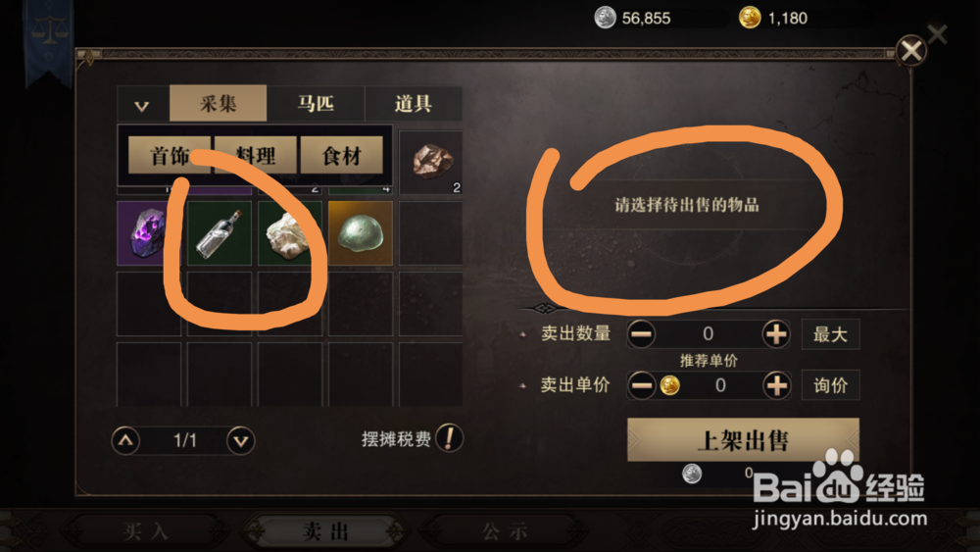Switch to the 马匹 tab
Viewport: 980px width, 552px height.
click(316, 103)
